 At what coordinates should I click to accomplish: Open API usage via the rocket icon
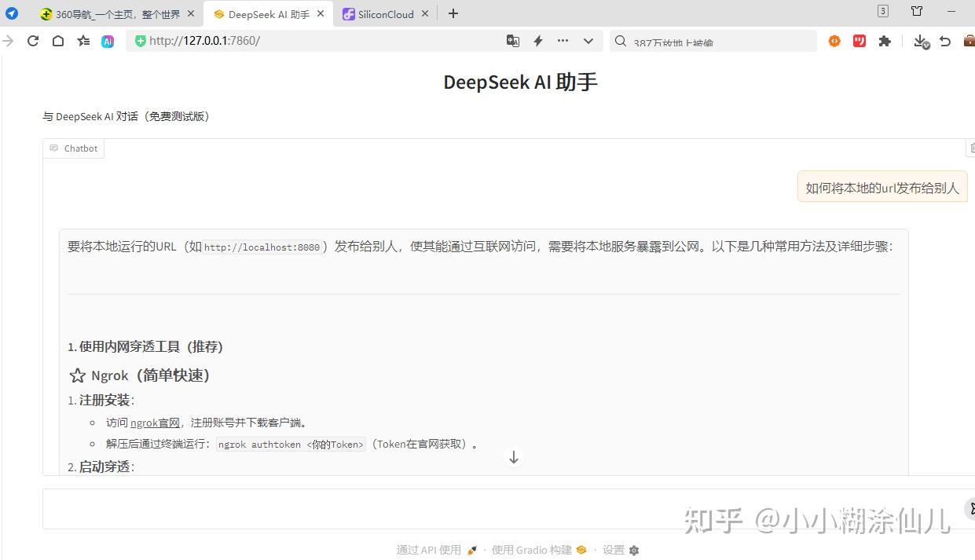[471, 550]
